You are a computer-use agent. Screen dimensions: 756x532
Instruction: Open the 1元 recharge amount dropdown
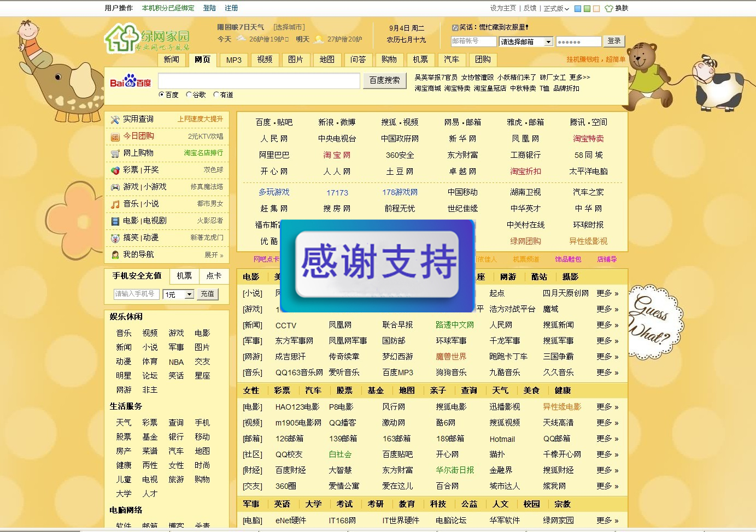coord(179,294)
